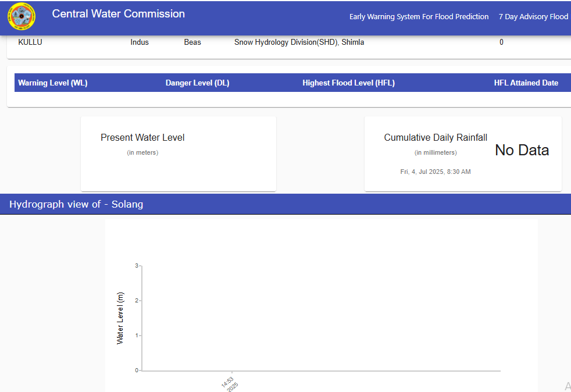Click the Highest Flood Level (HFL) header
Screen dimensions: 571x392
point(348,83)
